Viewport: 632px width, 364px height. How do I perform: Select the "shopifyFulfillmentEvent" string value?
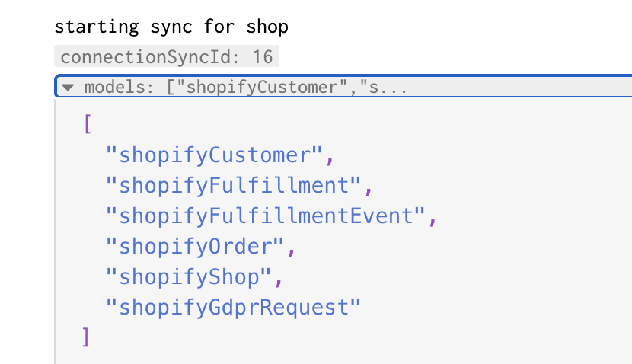(265, 216)
